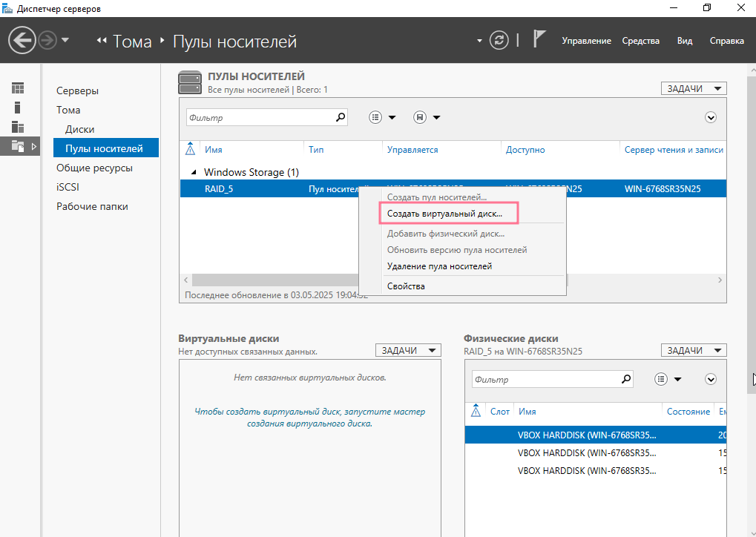
Task: Expand storage pools ЗАДАЧИ dropdown
Action: tap(694, 88)
